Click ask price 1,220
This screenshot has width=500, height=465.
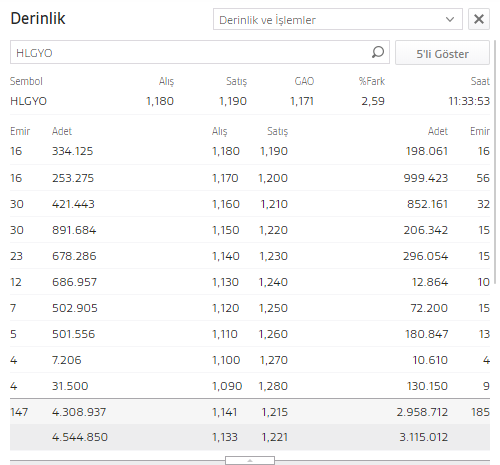pyautogui.click(x=274, y=230)
